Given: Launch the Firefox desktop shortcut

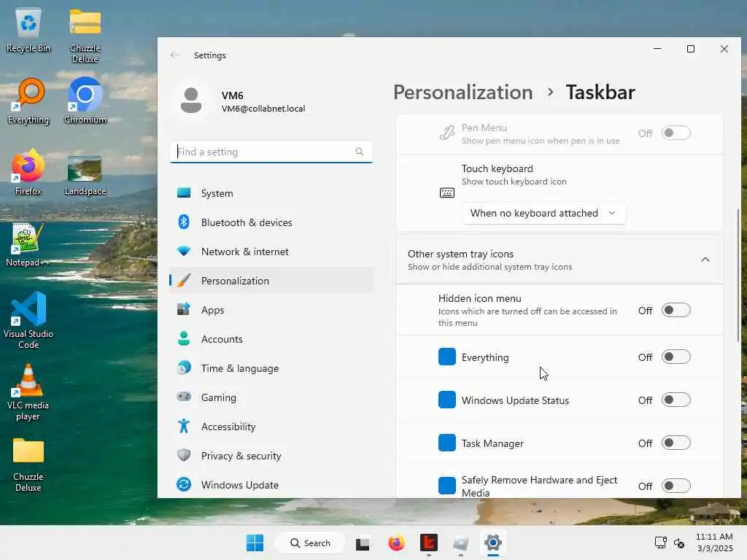Looking at the screenshot, I should point(28,173).
